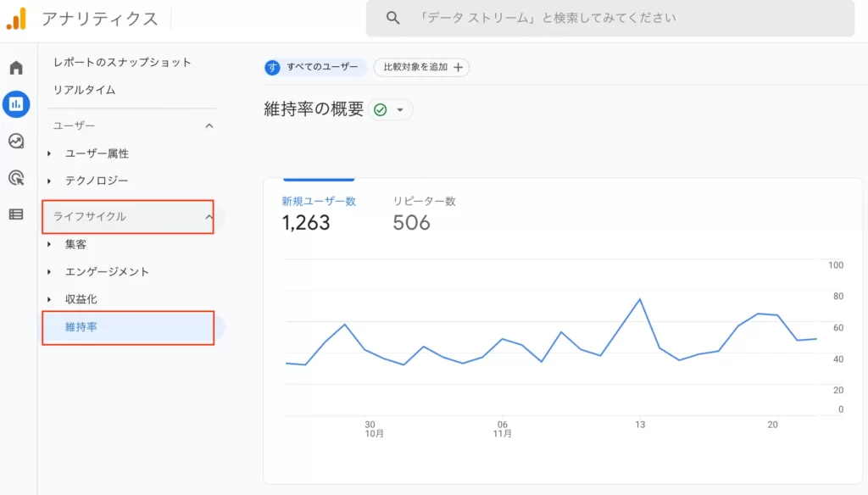Expand エンゲージメント tree arrow

click(x=49, y=272)
